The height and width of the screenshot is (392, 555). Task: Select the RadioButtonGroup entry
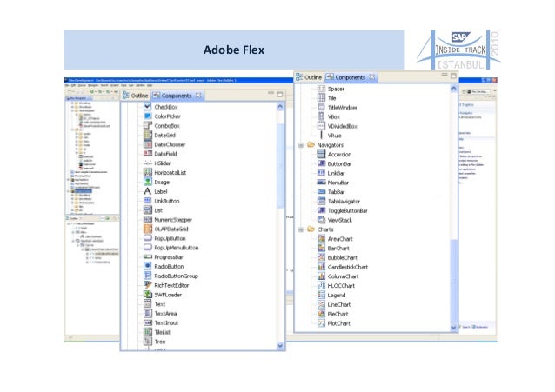click(x=176, y=276)
